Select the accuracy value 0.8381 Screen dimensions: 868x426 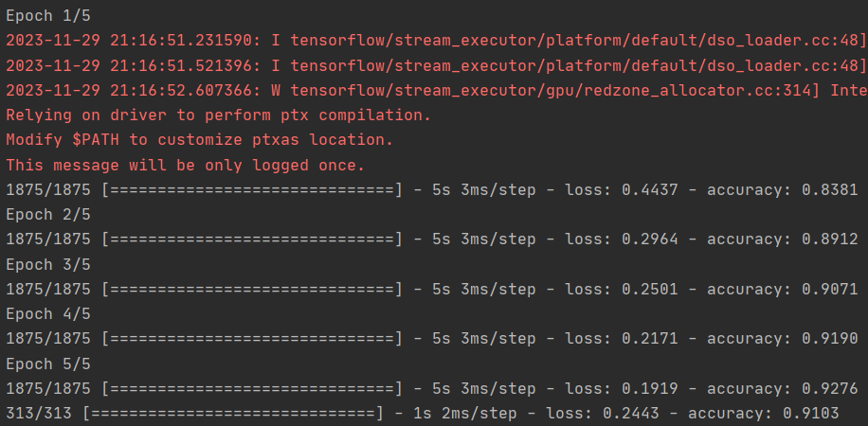[x=830, y=189]
